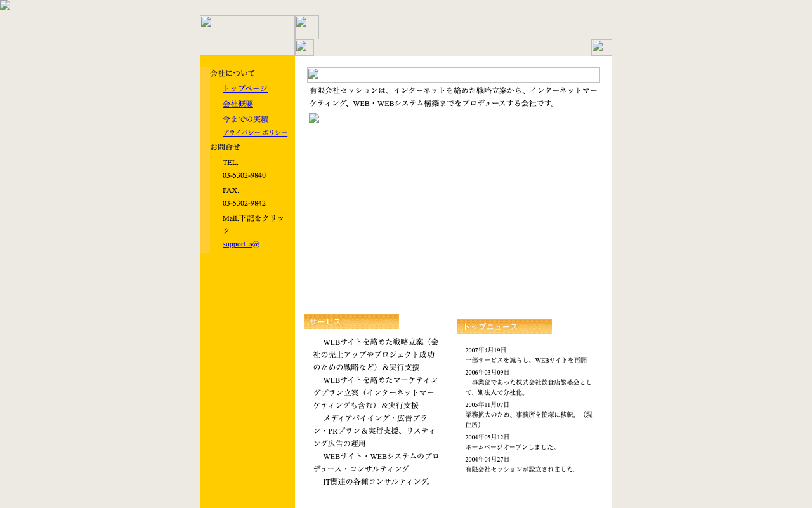Click the orange サービス section header
812x508 pixels.
(x=351, y=322)
